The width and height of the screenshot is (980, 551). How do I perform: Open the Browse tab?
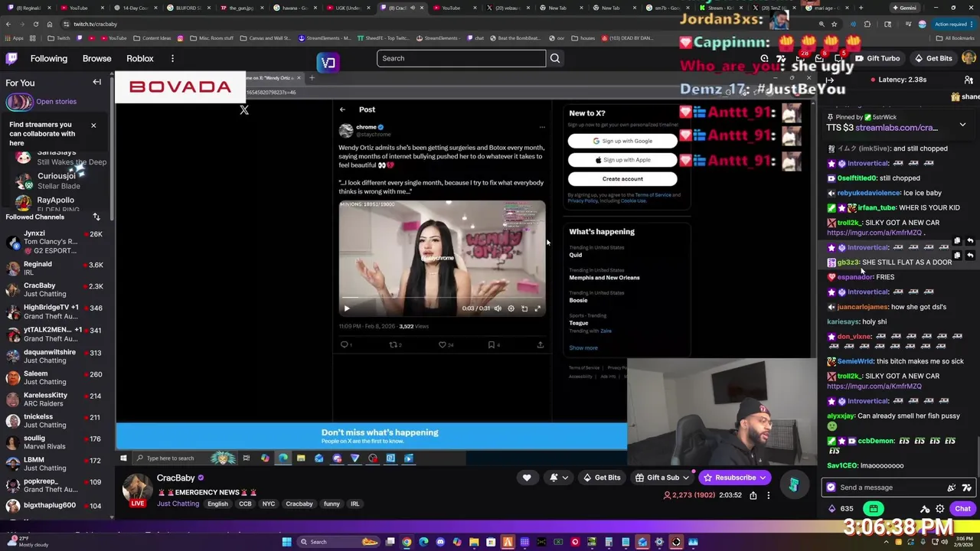tap(96, 58)
